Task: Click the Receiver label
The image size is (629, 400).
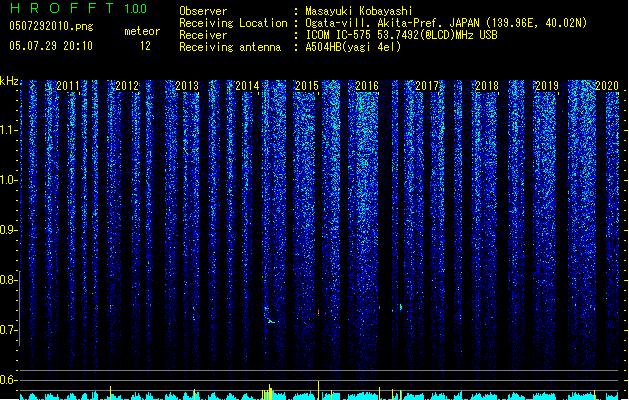Action: (203, 35)
